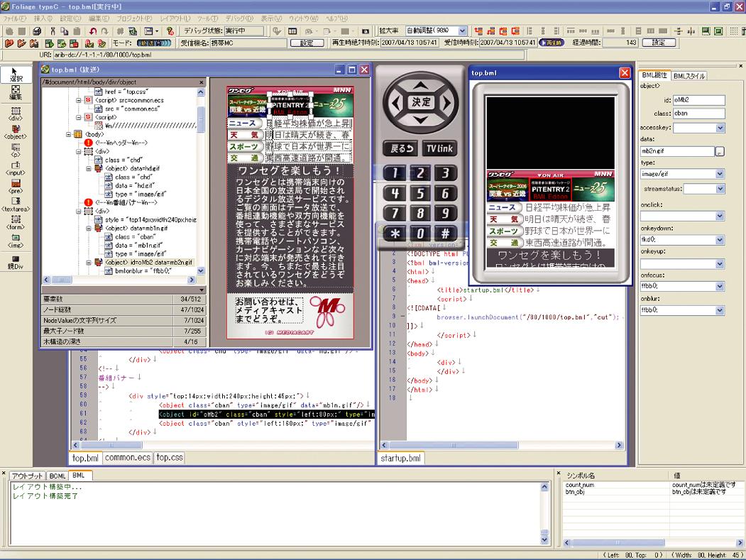Switch to the BMLスタイル tab
746x560 pixels.
coord(689,75)
